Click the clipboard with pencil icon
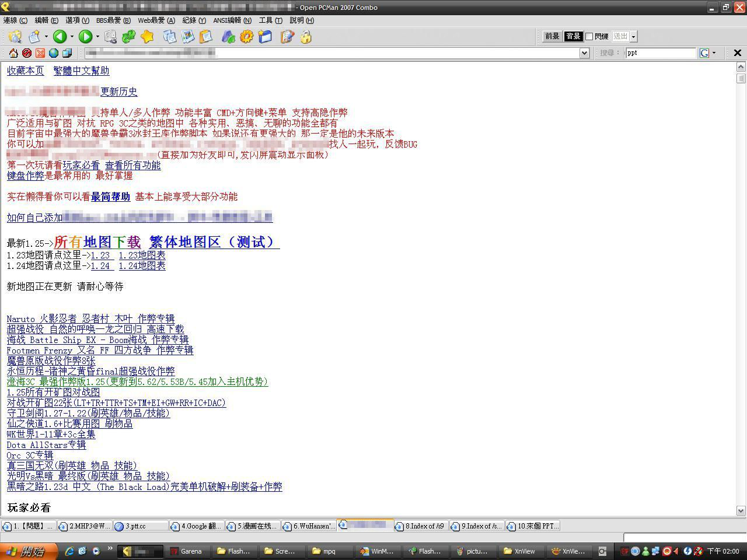747x560 pixels. coord(287,37)
